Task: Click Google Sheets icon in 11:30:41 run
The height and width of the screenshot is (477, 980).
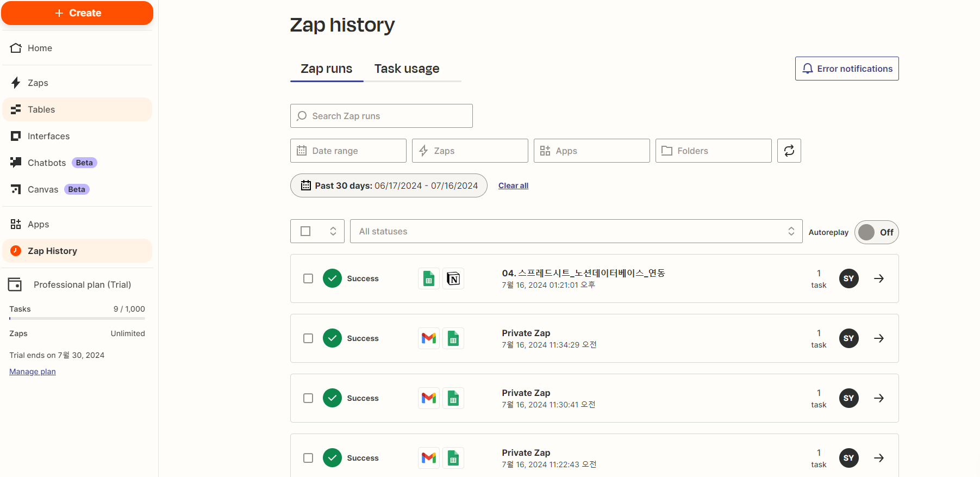Action: click(x=453, y=398)
